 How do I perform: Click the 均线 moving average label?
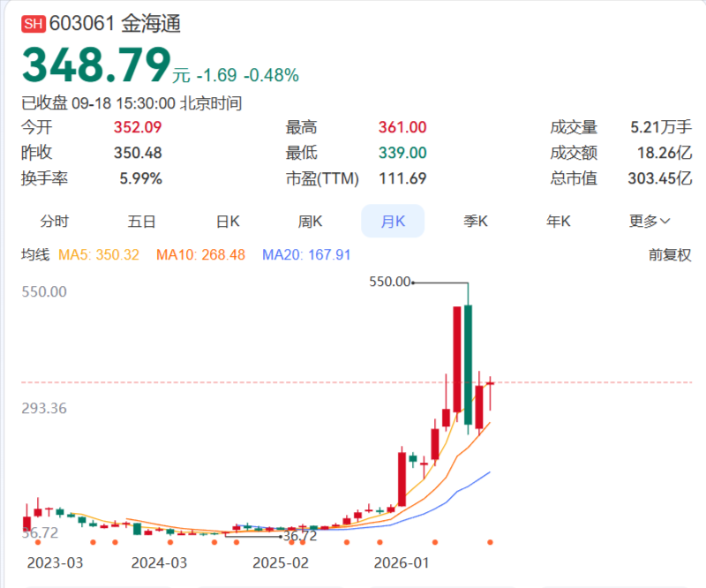[35, 255]
